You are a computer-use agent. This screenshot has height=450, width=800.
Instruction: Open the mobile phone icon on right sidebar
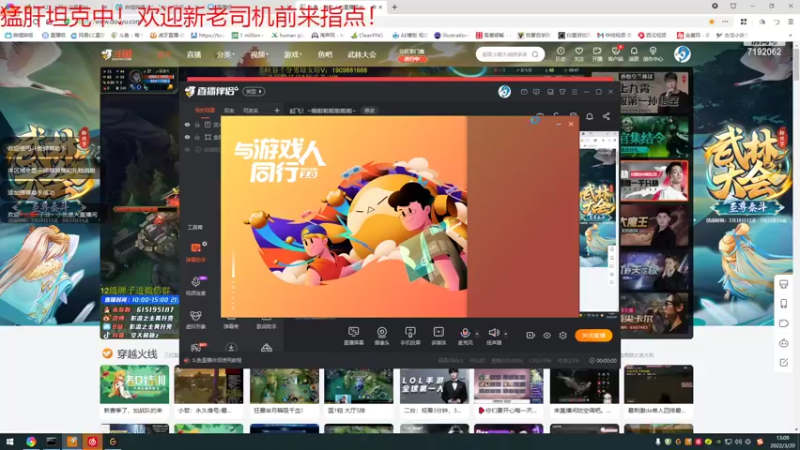point(784,304)
